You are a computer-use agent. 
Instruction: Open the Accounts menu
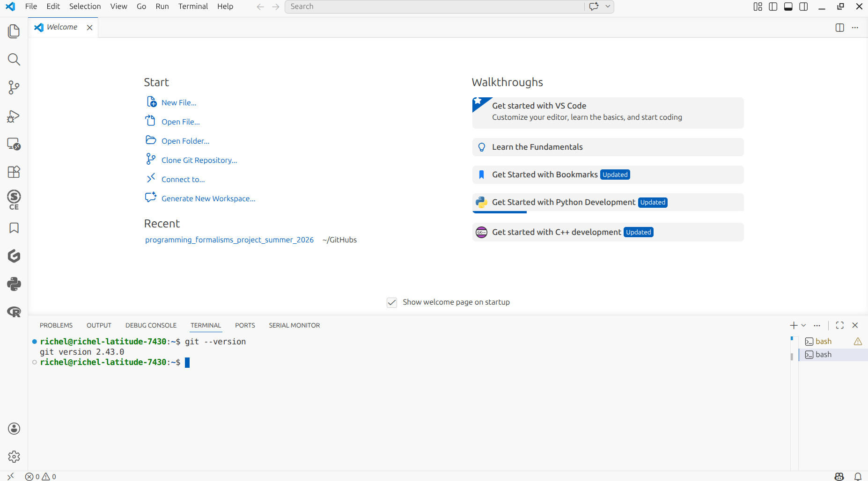click(x=14, y=429)
